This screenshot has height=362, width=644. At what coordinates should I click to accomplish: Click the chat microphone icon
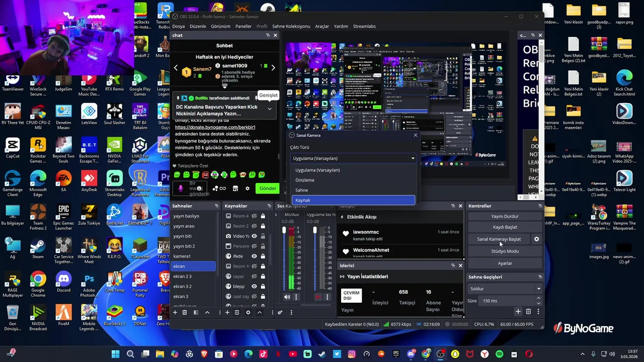(181, 188)
